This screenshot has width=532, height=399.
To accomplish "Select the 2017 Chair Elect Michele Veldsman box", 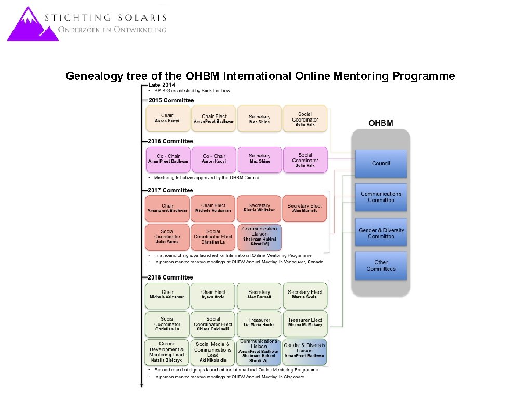I will tap(213, 209).
